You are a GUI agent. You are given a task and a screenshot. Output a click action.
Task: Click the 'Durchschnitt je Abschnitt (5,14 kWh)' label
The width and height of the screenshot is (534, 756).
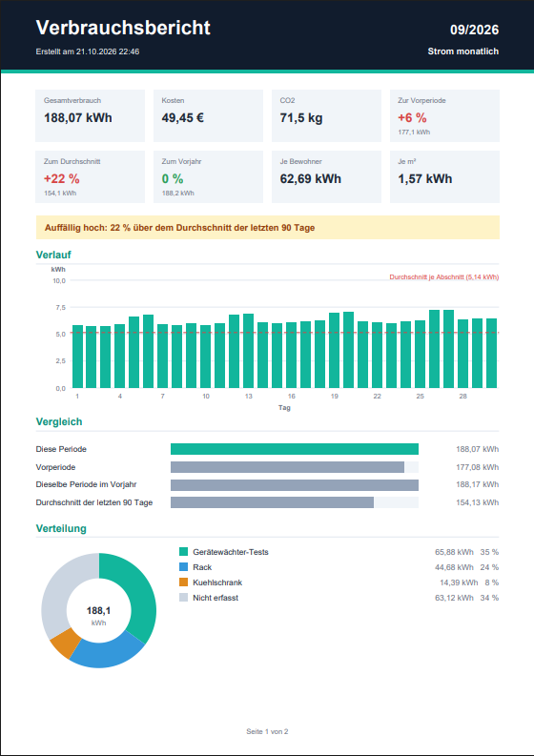click(443, 277)
